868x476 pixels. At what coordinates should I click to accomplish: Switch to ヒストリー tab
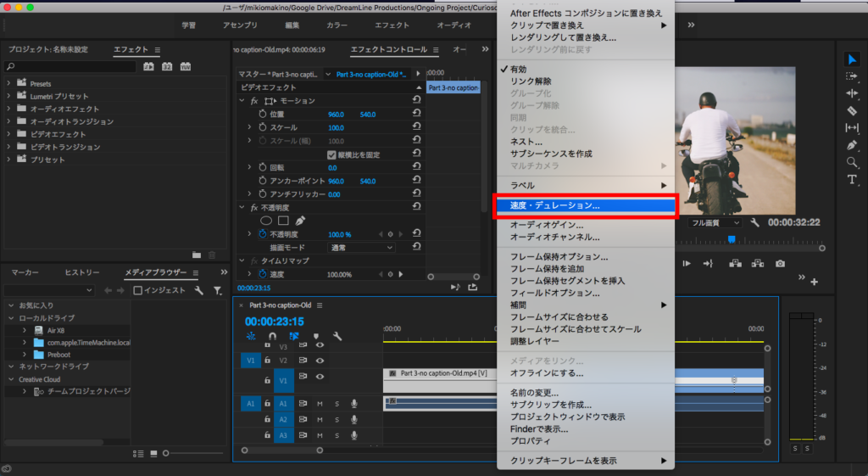pos(82,272)
